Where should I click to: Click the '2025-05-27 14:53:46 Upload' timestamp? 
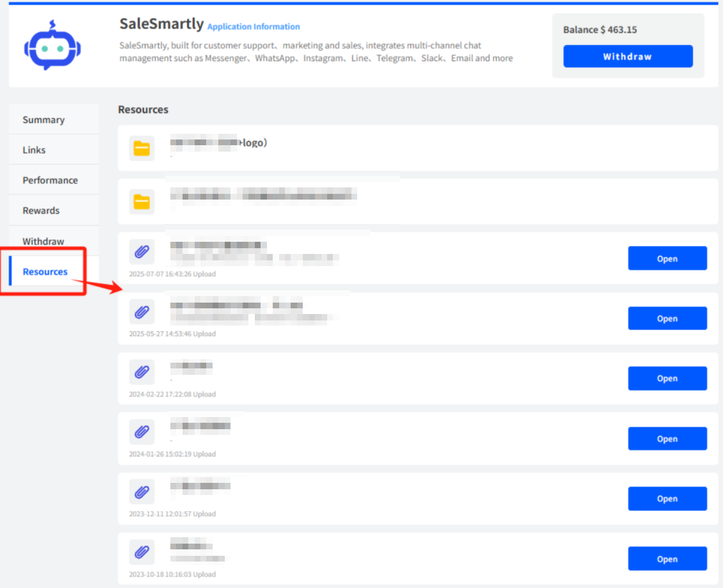click(173, 333)
